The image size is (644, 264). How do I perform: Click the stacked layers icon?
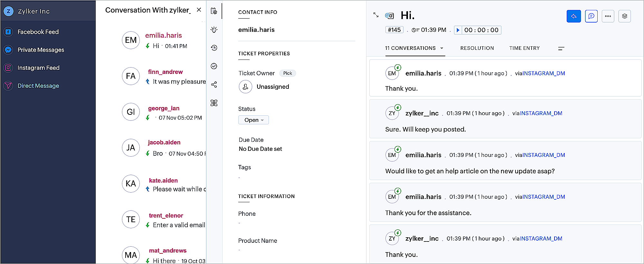(x=624, y=16)
